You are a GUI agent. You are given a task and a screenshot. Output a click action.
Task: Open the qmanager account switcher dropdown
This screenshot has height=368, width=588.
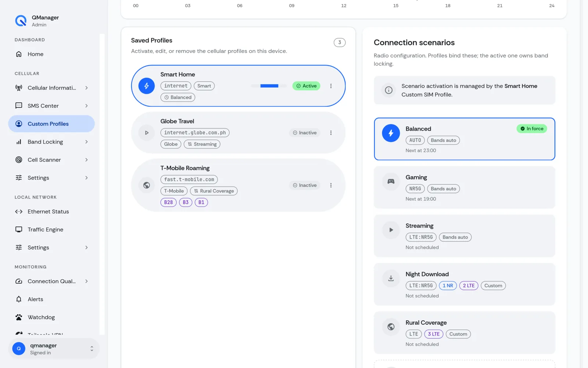pos(54,348)
